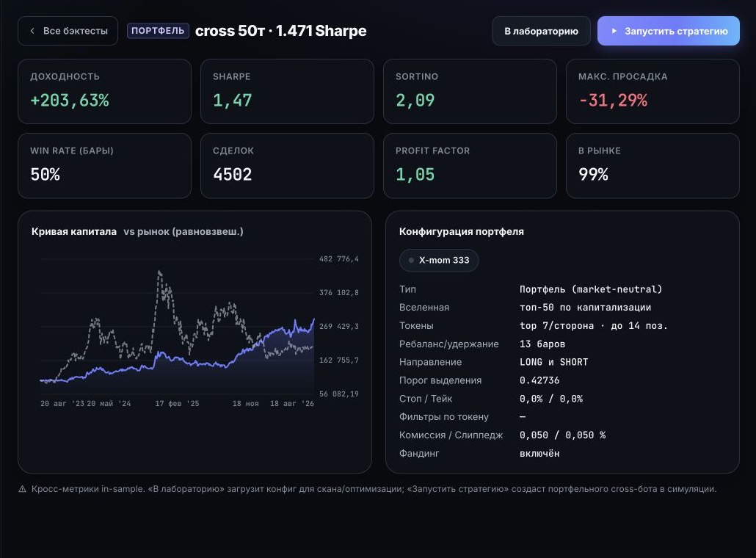Click the x-axis date 20 май '24
The width and height of the screenshot is (756, 558).
109,404
